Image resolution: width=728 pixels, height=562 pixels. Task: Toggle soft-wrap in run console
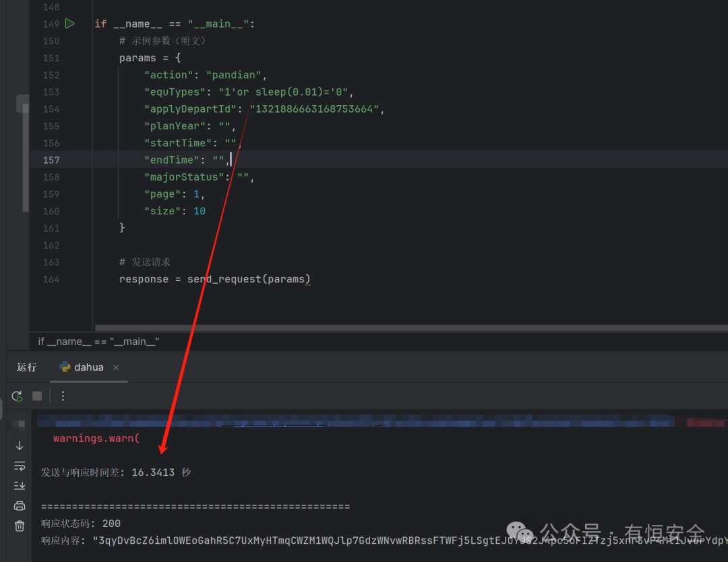[20, 466]
